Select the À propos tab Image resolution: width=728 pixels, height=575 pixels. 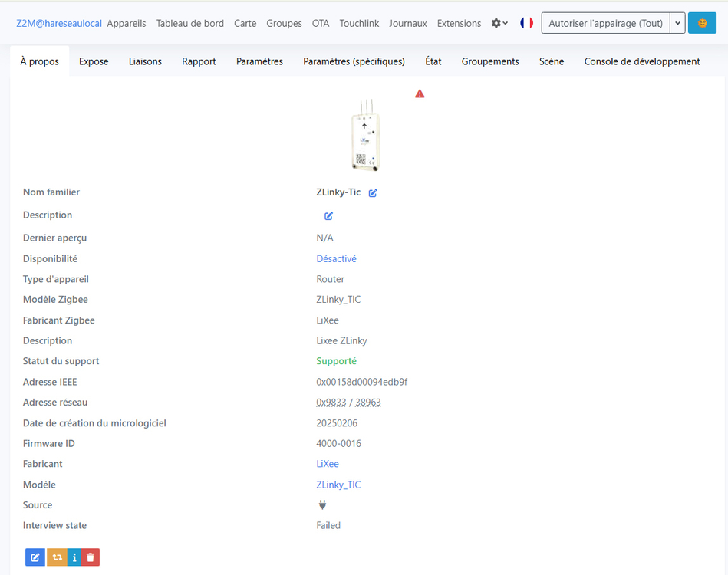click(x=39, y=61)
